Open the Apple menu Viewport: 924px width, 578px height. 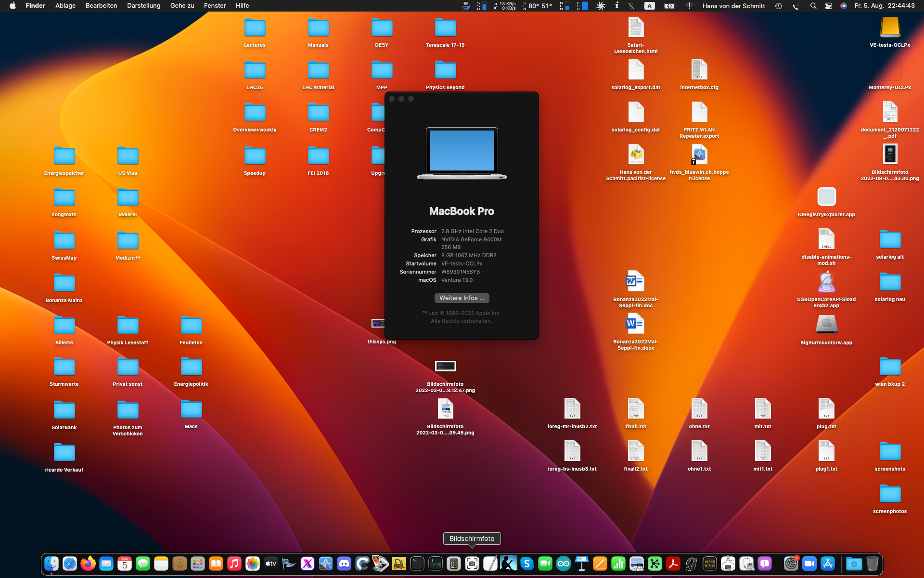tap(13, 6)
